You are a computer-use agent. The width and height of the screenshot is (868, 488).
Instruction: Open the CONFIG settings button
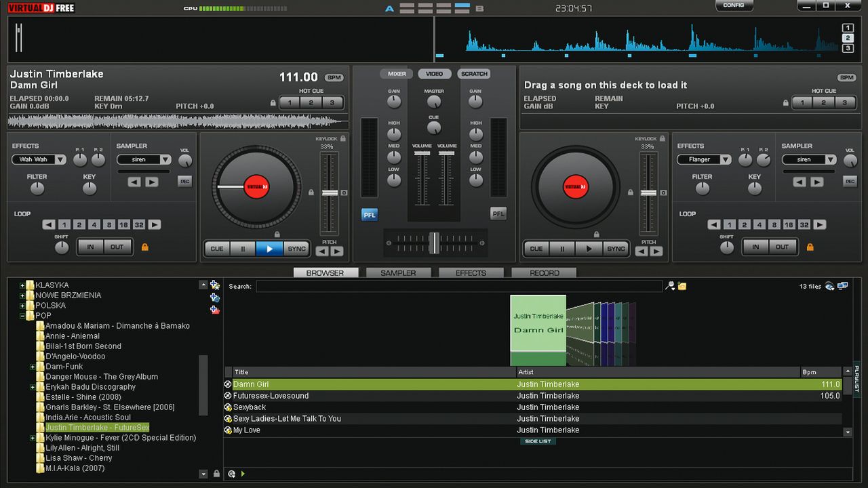pos(734,5)
